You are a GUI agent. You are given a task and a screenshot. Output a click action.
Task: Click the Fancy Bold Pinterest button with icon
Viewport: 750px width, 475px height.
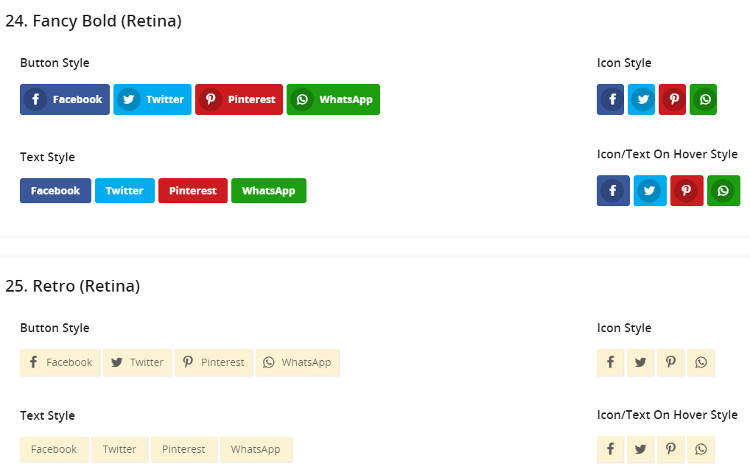coord(239,99)
